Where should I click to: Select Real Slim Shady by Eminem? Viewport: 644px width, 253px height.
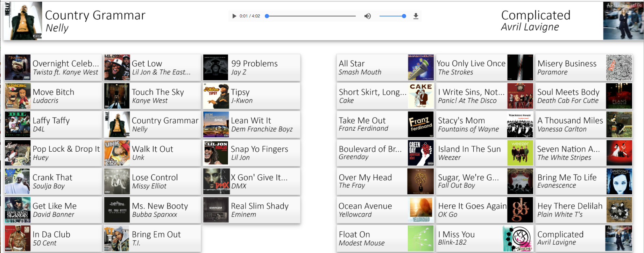tap(251, 210)
